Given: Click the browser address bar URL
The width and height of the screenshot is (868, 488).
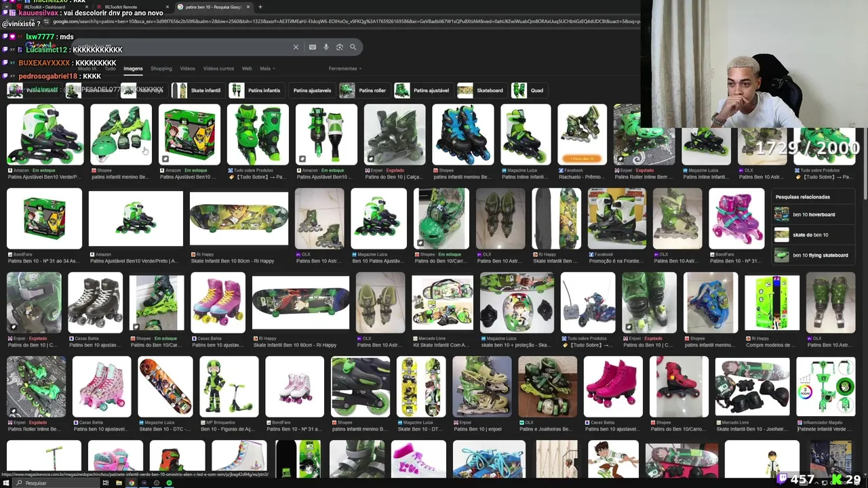Looking at the screenshot, I should coord(346,22).
